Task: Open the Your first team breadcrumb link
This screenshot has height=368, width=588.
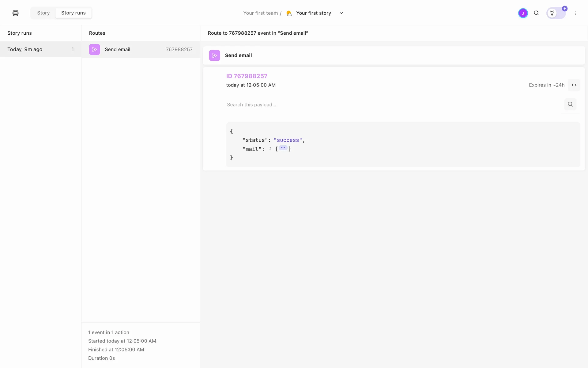Action: pos(260,13)
